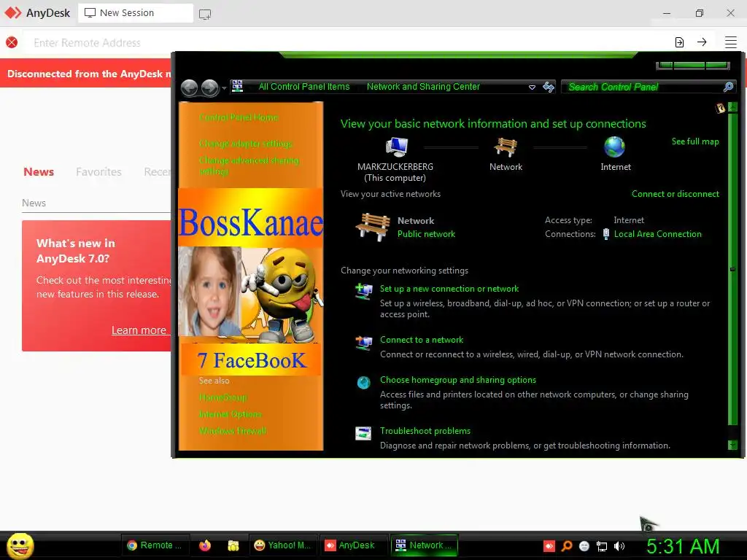This screenshot has height=560, width=747.
Task: Click the AnyDesk tray icon
Action: tap(549, 546)
